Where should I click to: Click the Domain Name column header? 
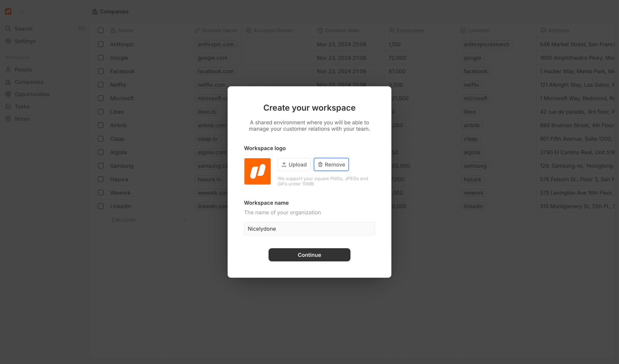pos(220,30)
